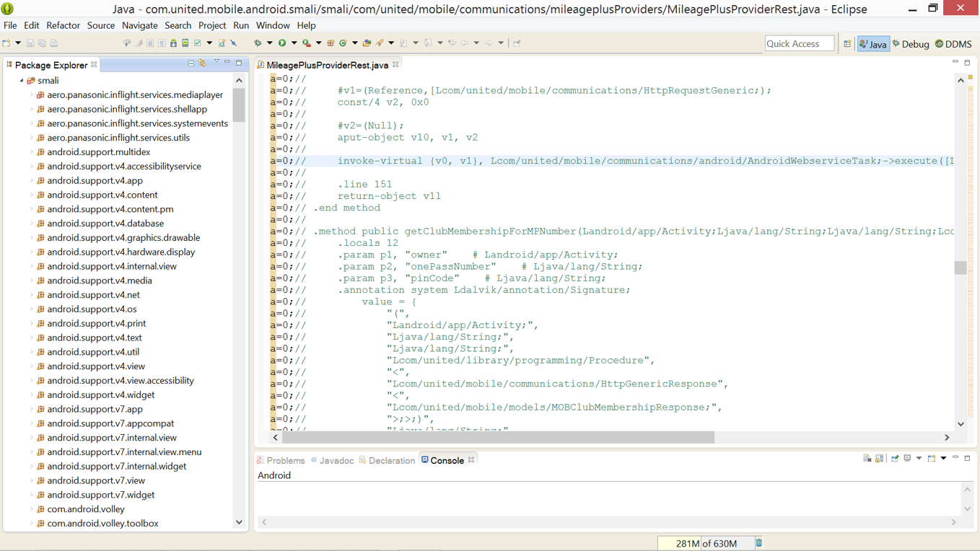
Task: Select the Package Explorer tab
Action: coord(51,65)
